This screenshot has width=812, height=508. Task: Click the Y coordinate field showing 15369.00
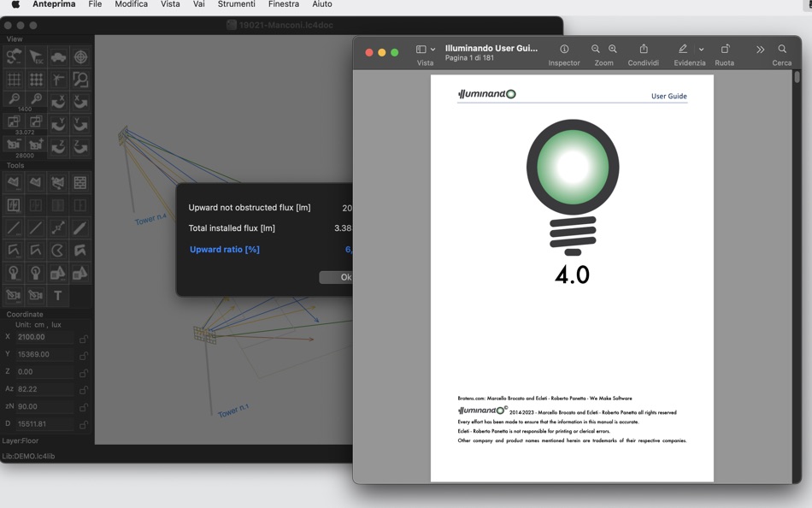[x=44, y=355]
